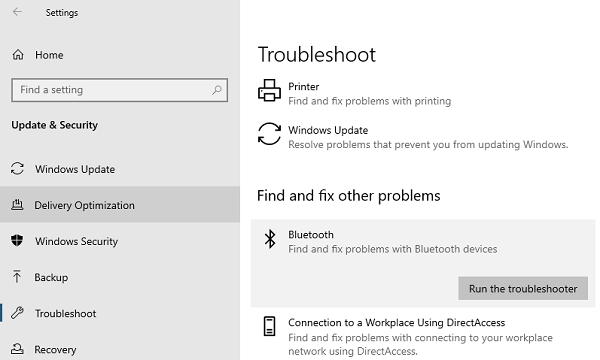The height and width of the screenshot is (360, 600).
Task: Open Recovery in the sidebar
Action: (x=55, y=350)
